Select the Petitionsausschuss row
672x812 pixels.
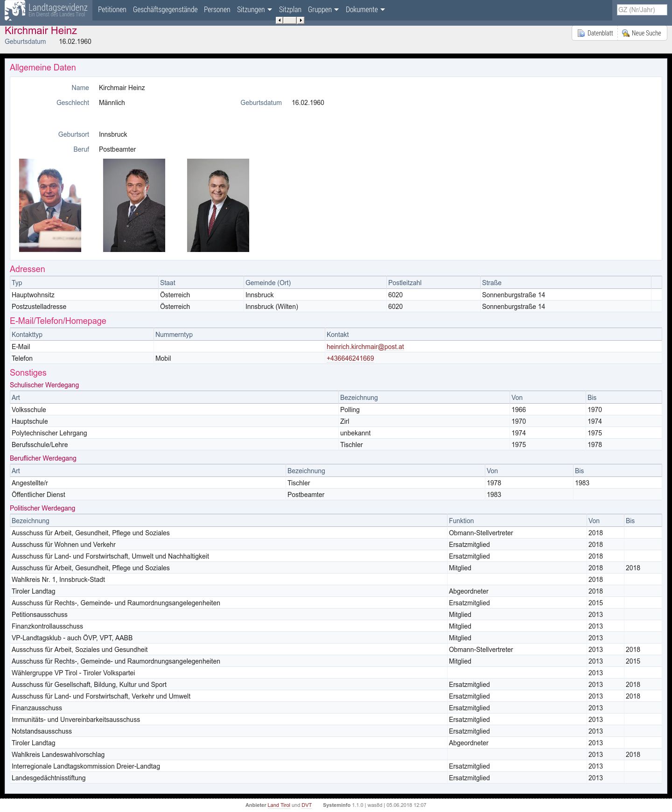pos(336,615)
